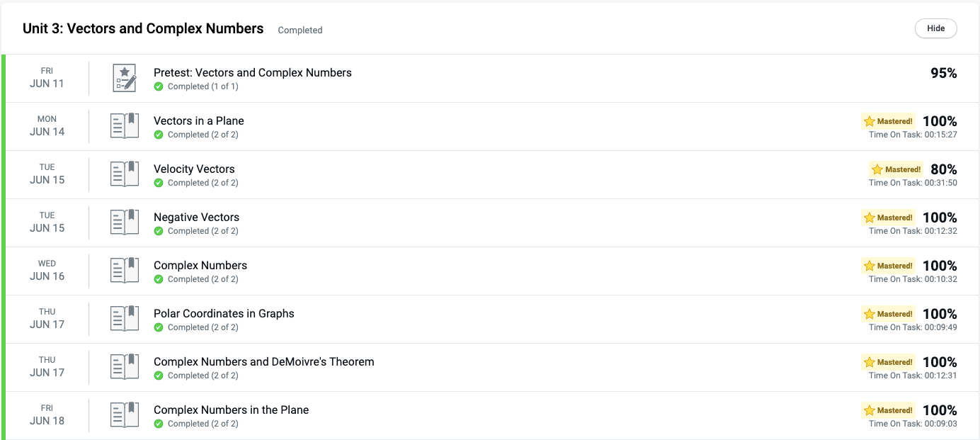Click green completed checkmark under Pretest
Viewport: 980px width, 440px height.
159,86
